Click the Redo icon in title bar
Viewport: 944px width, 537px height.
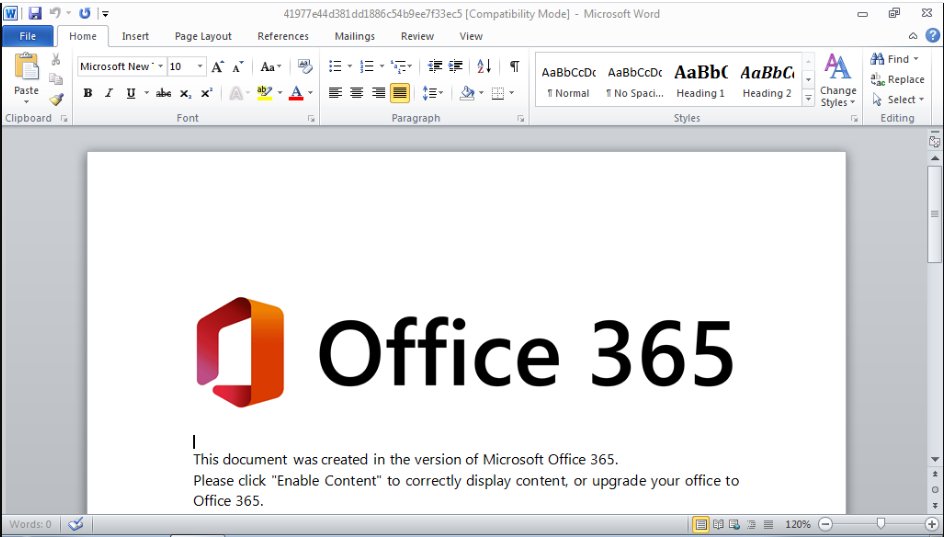[84, 13]
